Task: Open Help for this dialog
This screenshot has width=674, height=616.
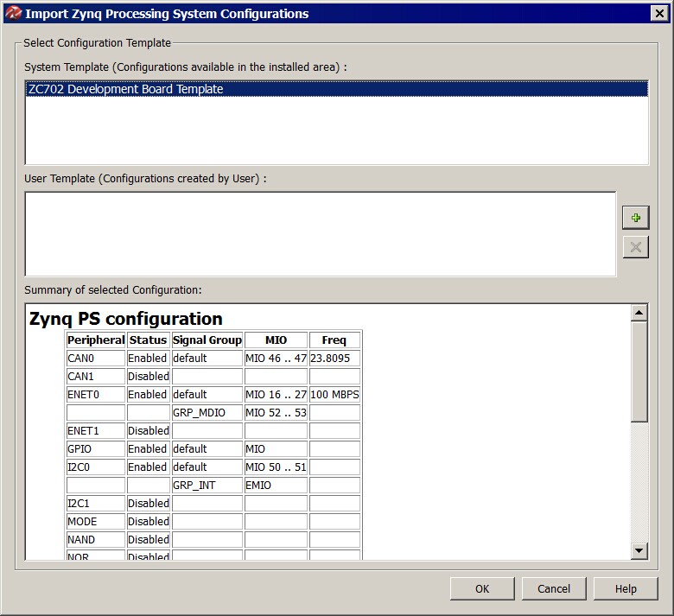Action: pos(626,588)
